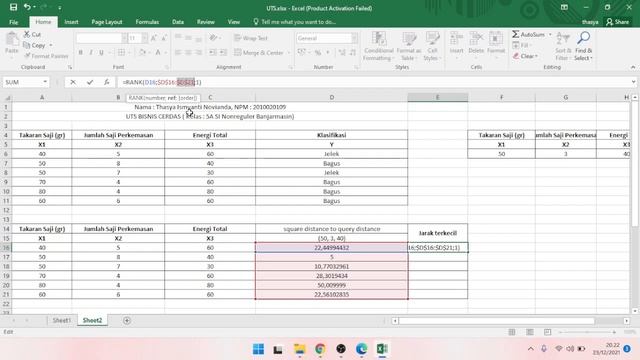This screenshot has width=640, height=360.
Task: Open the Sort & Filter tool
Action: click(x=562, y=46)
